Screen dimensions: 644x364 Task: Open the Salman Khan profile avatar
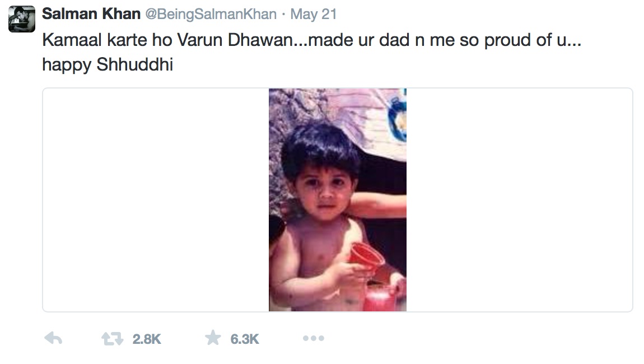(22, 19)
